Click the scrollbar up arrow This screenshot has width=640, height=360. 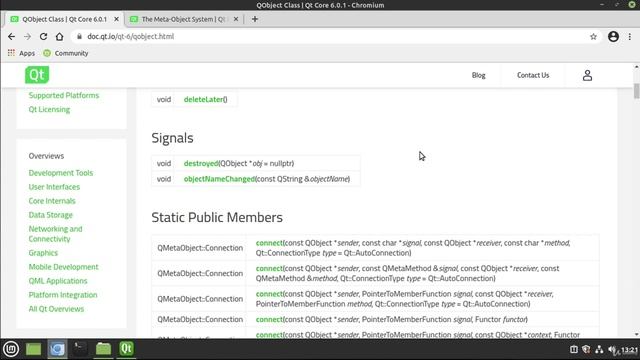636,66
